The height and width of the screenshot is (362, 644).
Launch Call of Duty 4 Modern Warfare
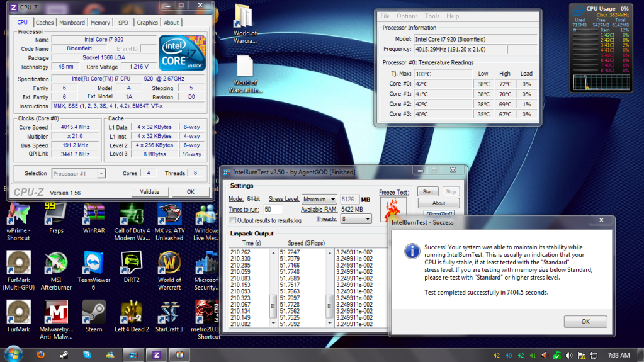tap(132, 215)
